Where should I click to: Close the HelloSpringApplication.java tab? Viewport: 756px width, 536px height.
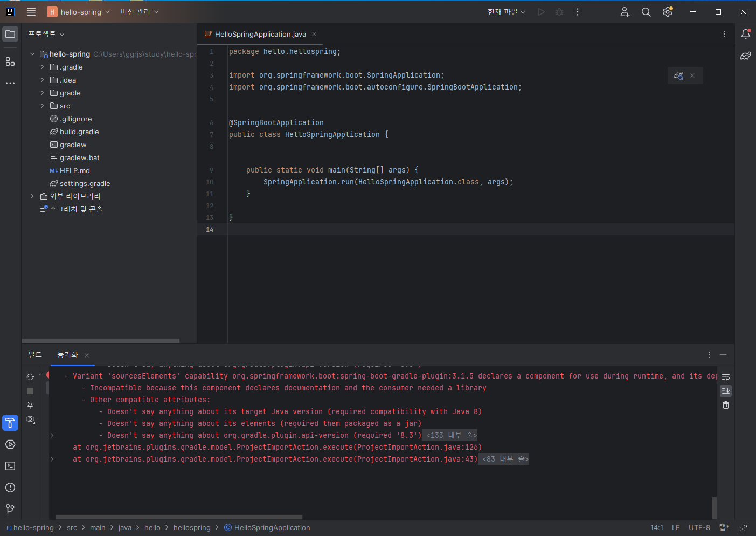pyautogui.click(x=314, y=34)
